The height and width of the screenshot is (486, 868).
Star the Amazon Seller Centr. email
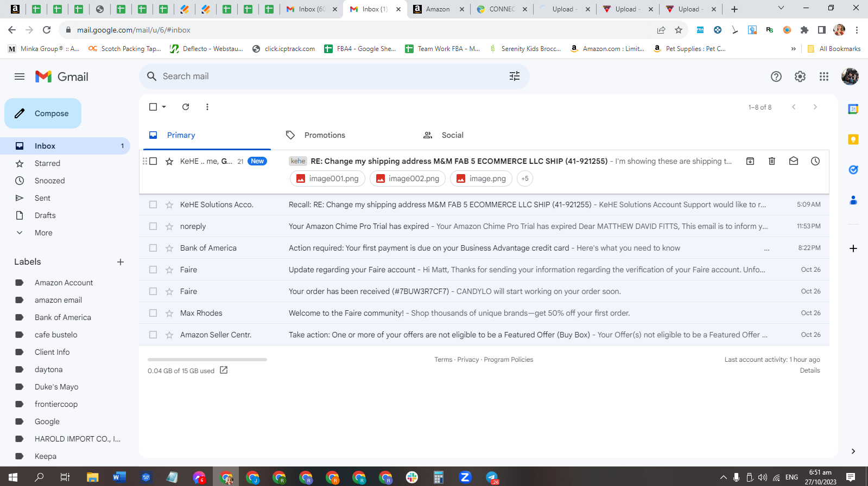pyautogui.click(x=169, y=335)
